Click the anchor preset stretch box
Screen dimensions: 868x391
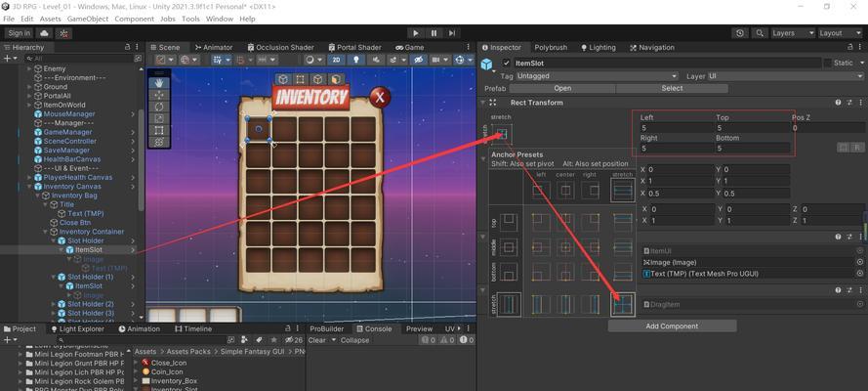pyautogui.click(x=502, y=134)
